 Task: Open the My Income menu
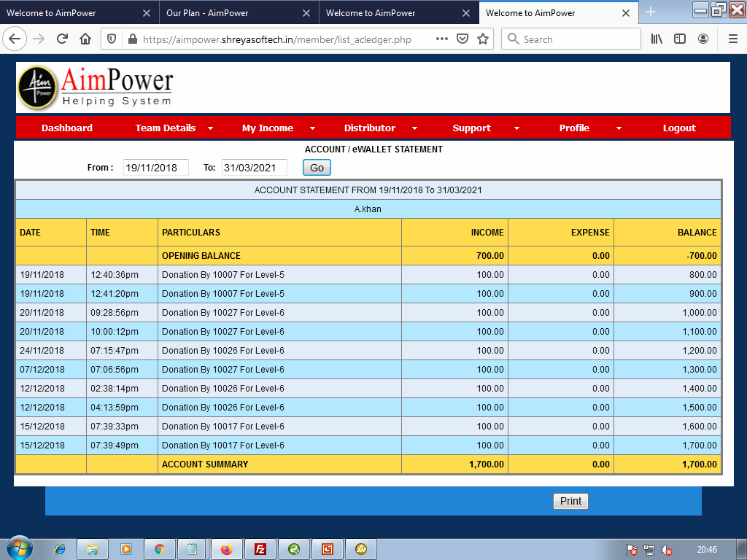[268, 128]
